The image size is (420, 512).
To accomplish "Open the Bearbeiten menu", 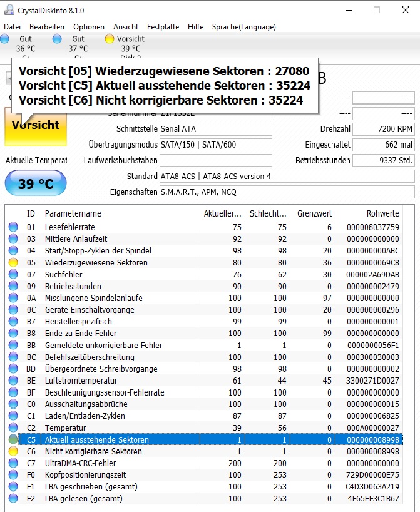I will [x=47, y=27].
